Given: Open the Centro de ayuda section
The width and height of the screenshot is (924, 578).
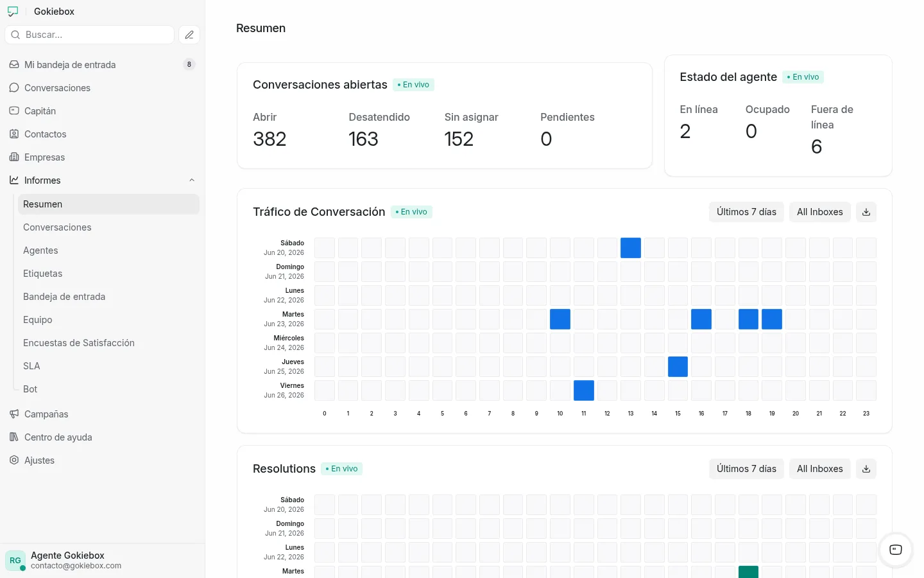Looking at the screenshot, I should [102, 437].
